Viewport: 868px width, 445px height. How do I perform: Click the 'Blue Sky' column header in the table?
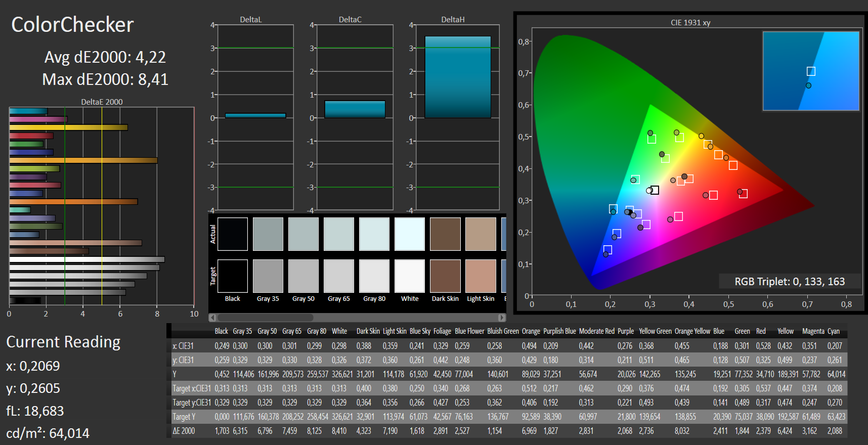pos(420,331)
